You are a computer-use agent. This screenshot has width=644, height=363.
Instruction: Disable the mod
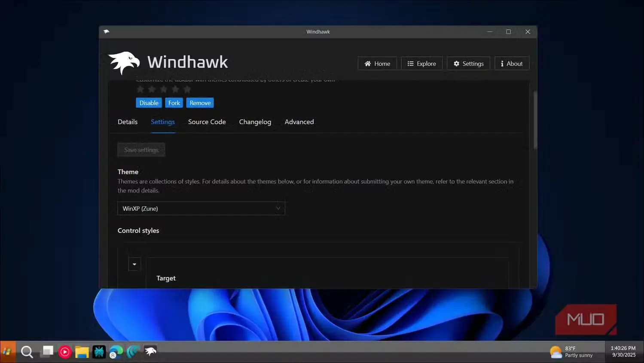coord(149,103)
